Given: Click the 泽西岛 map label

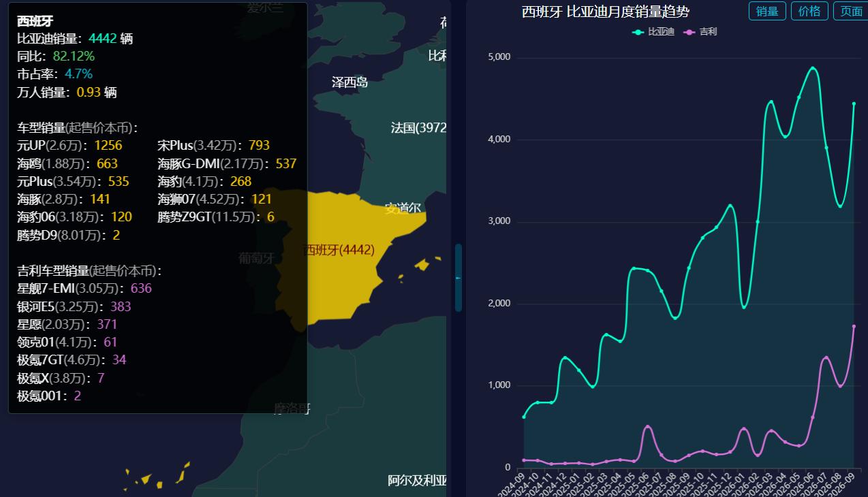Looking at the screenshot, I should pos(350,82).
